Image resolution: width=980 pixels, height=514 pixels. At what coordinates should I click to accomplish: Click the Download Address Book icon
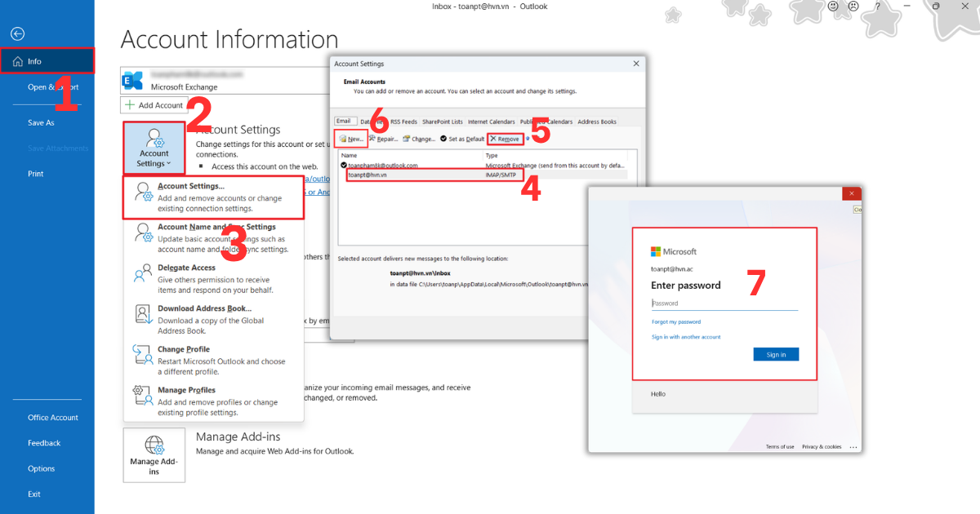(143, 314)
